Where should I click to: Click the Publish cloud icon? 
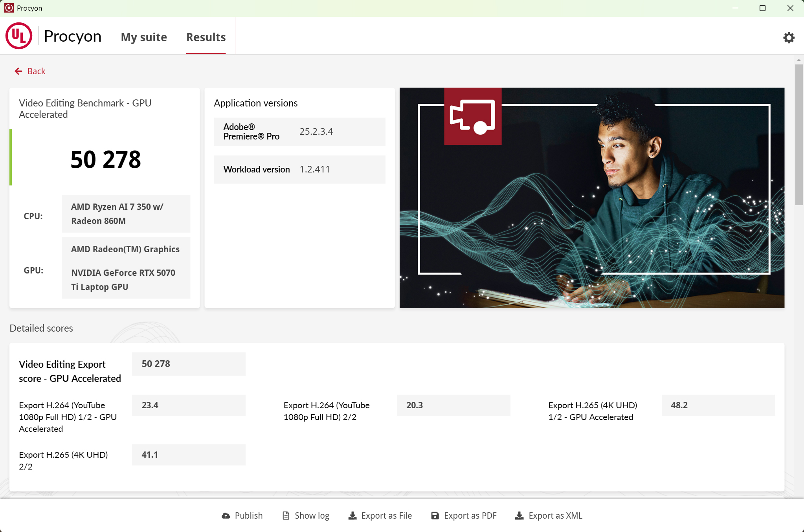[x=225, y=515]
